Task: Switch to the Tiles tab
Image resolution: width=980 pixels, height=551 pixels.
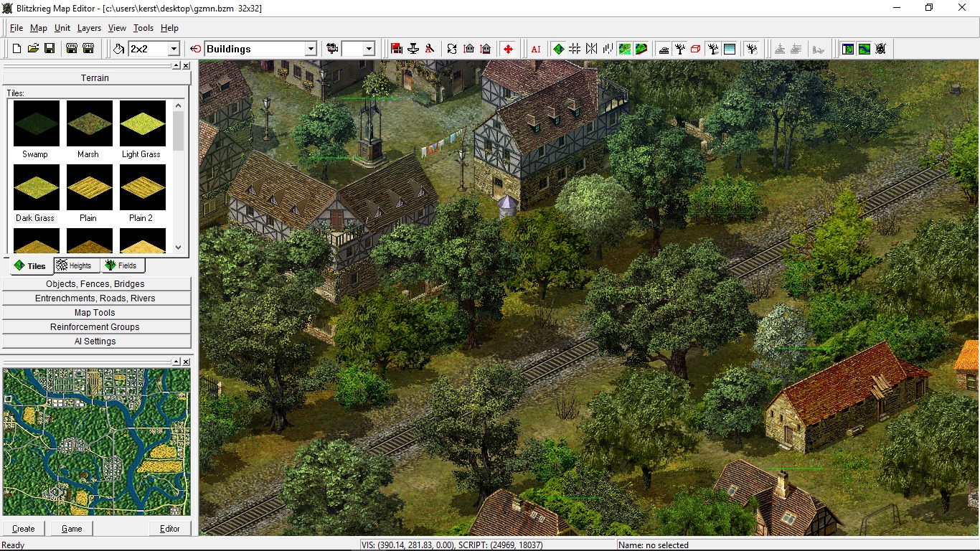Action: coord(30,265)
